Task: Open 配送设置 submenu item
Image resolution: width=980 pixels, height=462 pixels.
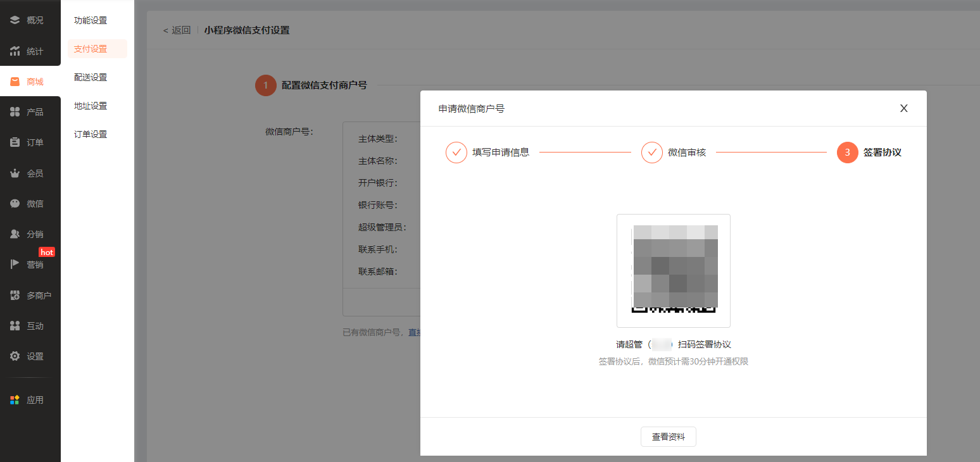Action: 91,77
